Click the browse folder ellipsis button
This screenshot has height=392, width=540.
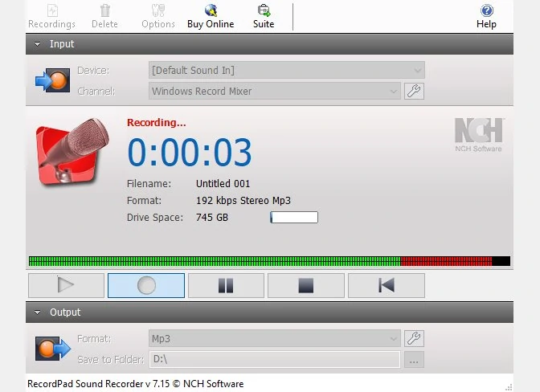tap(414, 360)
